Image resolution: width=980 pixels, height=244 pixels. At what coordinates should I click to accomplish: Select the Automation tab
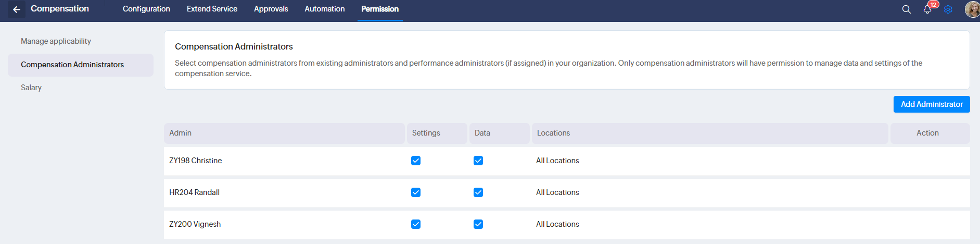coord(324,9)
